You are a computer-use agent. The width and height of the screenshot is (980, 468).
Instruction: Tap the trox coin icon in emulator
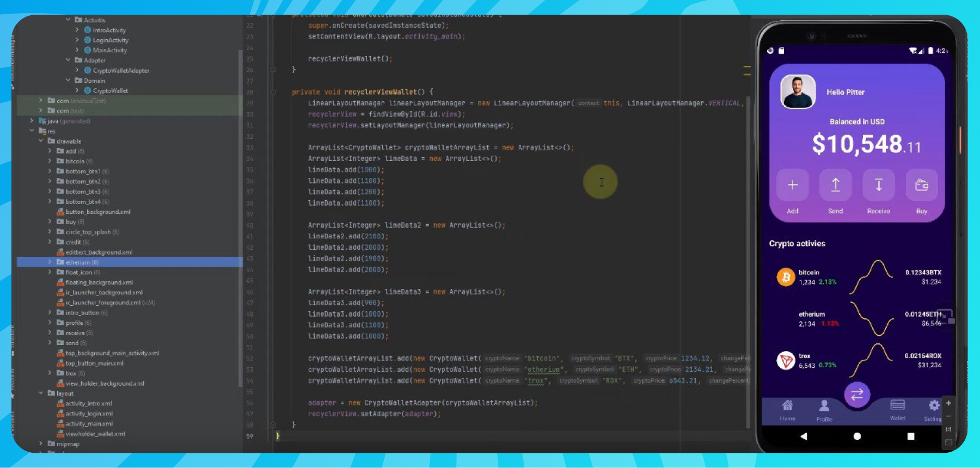tap(786, 360)
